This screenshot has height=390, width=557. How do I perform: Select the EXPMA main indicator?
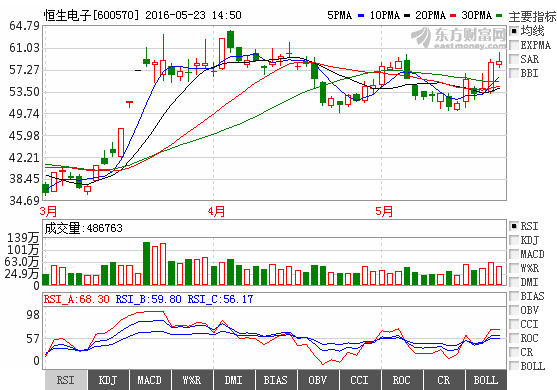[514, 45]
